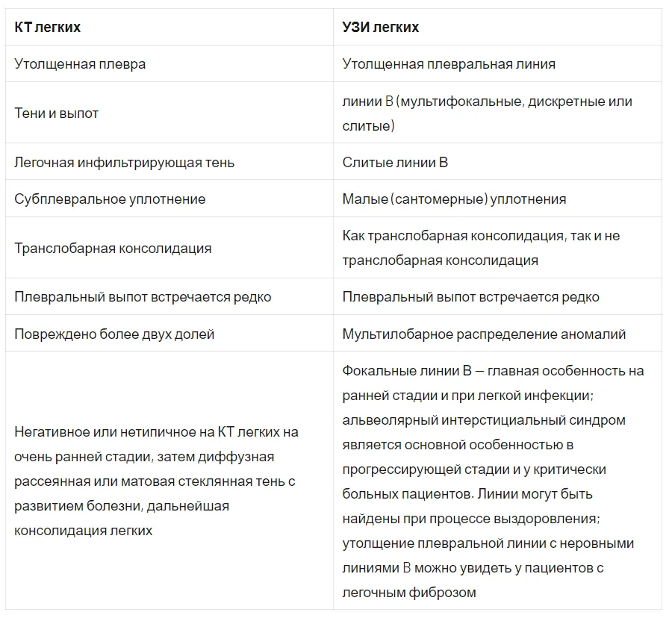
Task: Click the 'КТ легких' column header
Action: coord(48,27)
